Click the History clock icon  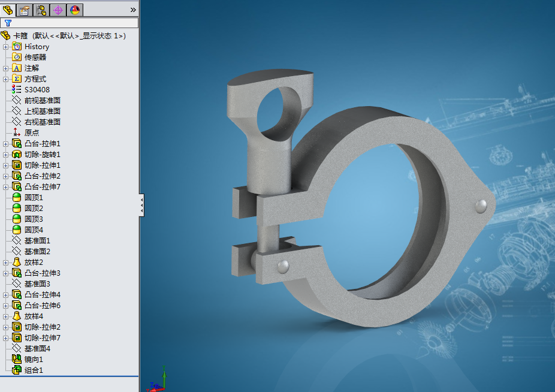(17, 46)
